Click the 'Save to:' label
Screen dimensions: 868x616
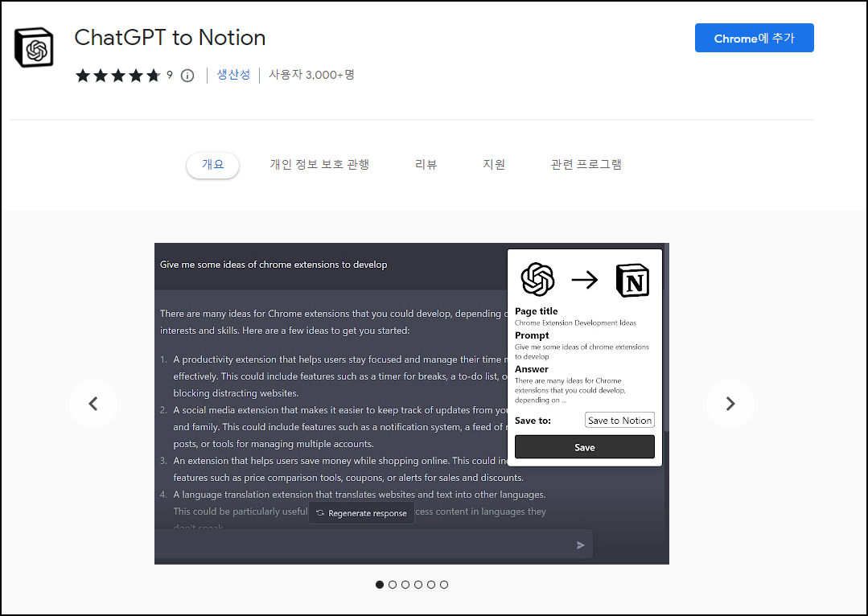pos(533,421)
